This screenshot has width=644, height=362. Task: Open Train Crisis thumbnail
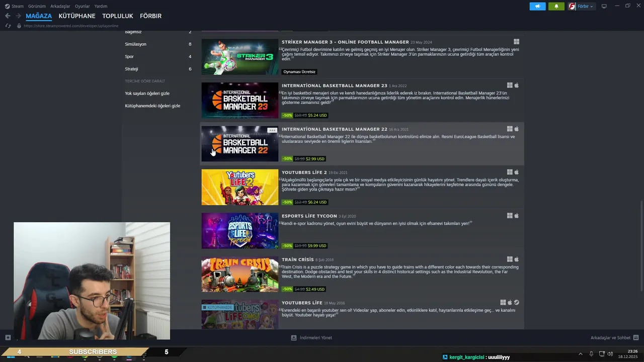pyautogui.click(x=240, y=275)
